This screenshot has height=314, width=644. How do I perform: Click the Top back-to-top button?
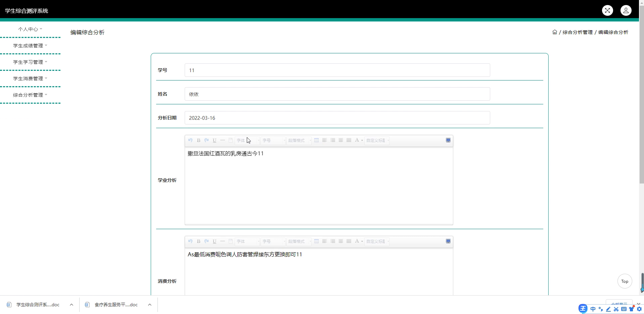625,281
